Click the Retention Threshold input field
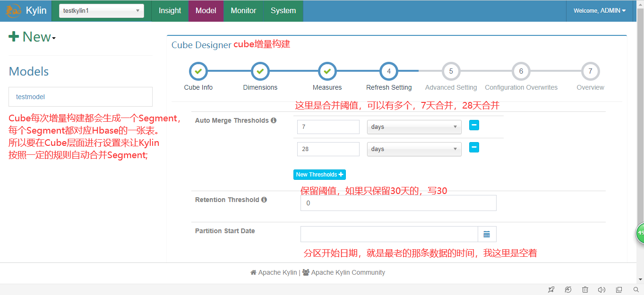Screen dimensions: 644x295 point(398,203)
